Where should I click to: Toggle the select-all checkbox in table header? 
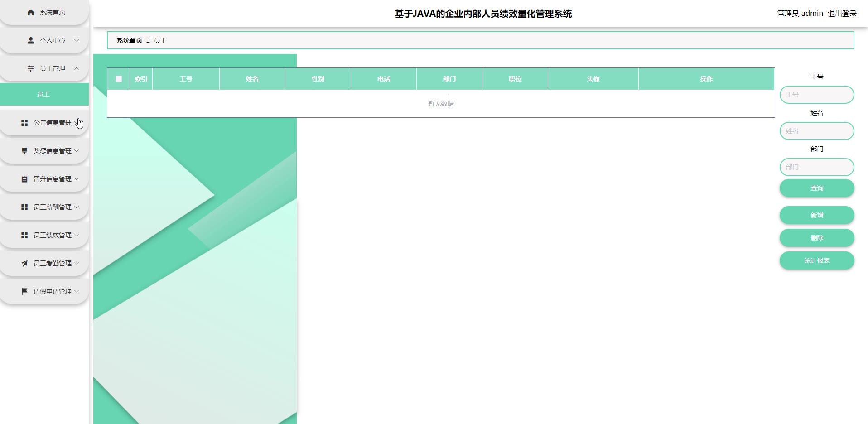pyautogui.click(x=119, y=79)
